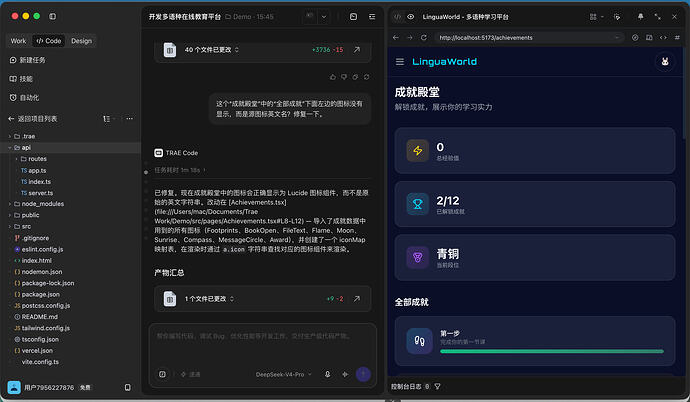690x402 pixels.
Task: Click the microphone voice input icon
Action: pyautogui.click(x=327, y=374)
